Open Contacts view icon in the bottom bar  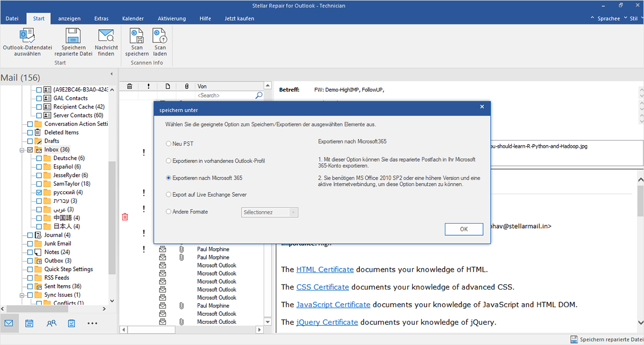click(51, 323)
